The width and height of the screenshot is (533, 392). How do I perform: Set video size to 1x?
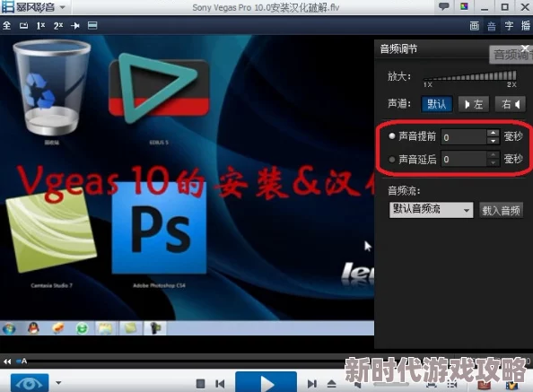pos(40,25)
